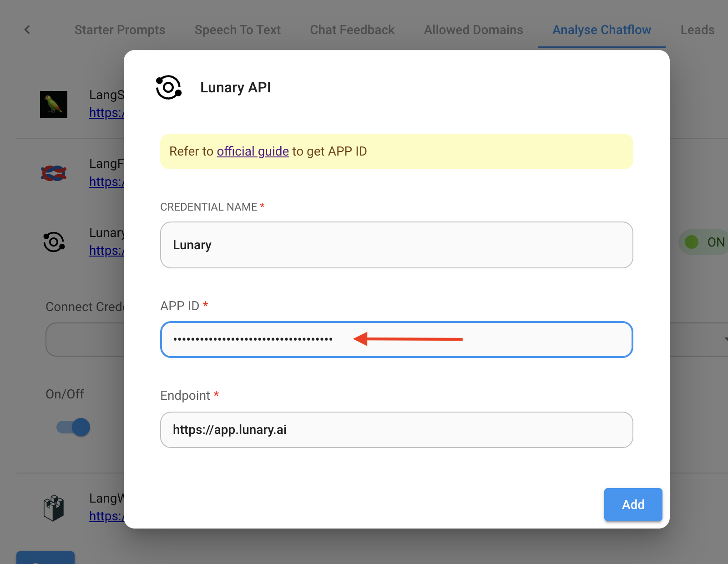Click the On/Off label text
This screenshot has width=728, height=564.
pos(65,394)
